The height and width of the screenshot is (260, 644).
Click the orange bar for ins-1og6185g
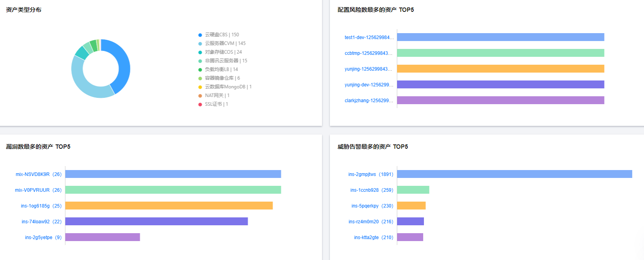point(169,206)
